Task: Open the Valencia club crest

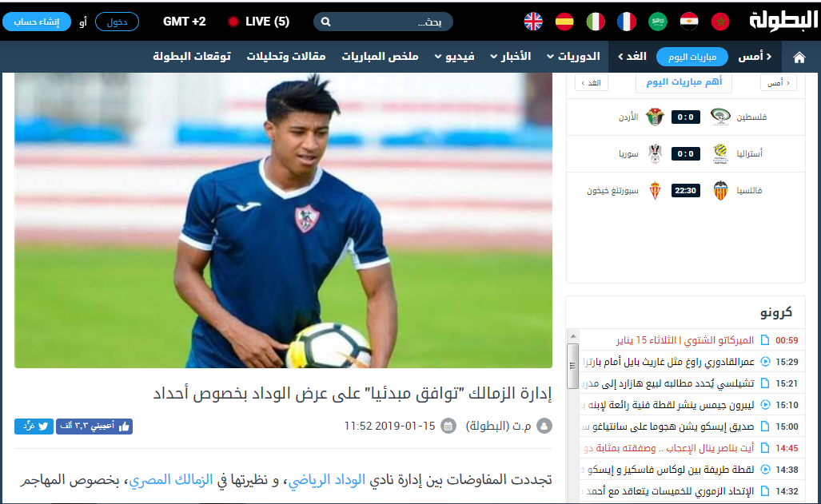Action: click(x=720, y=191)
